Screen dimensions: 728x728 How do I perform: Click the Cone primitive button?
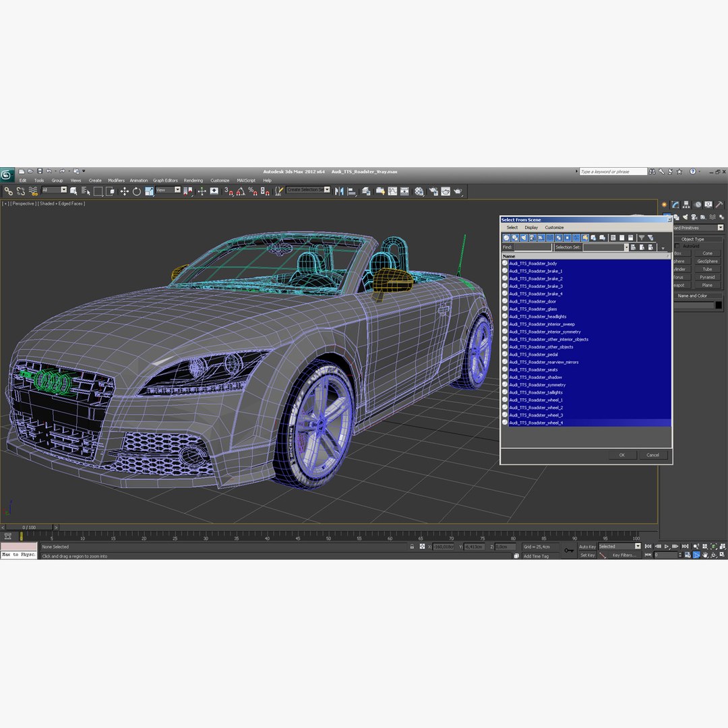tap(708, 253)
